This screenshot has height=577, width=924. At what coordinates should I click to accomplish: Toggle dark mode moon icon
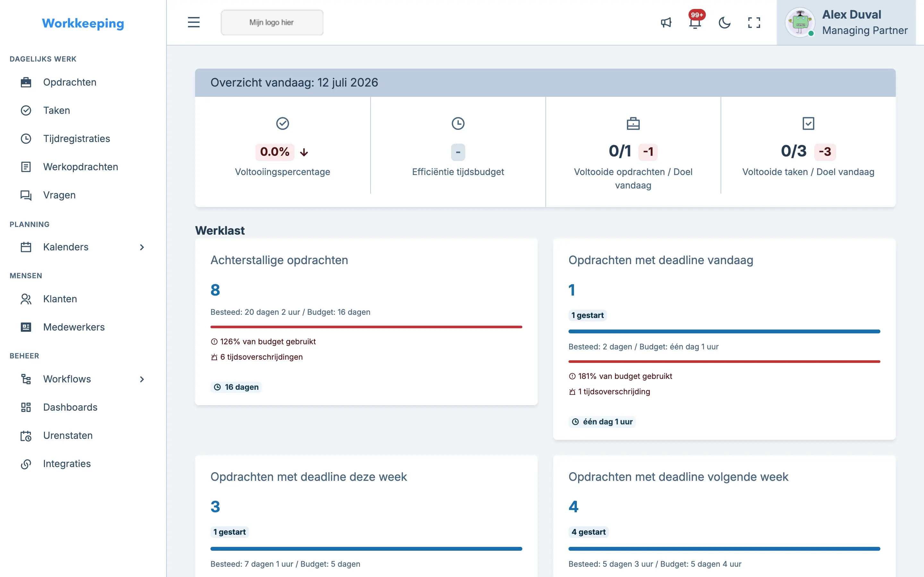pos(724,22)
